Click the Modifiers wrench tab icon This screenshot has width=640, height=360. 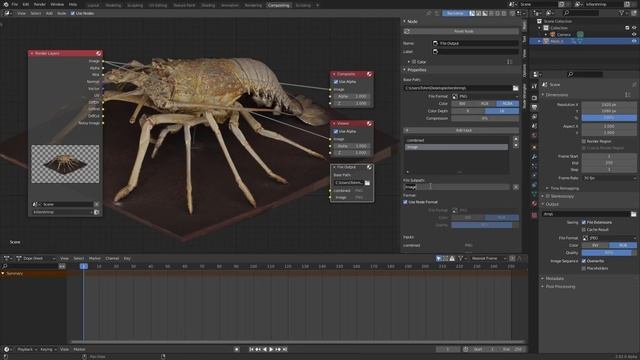(534, 157)
